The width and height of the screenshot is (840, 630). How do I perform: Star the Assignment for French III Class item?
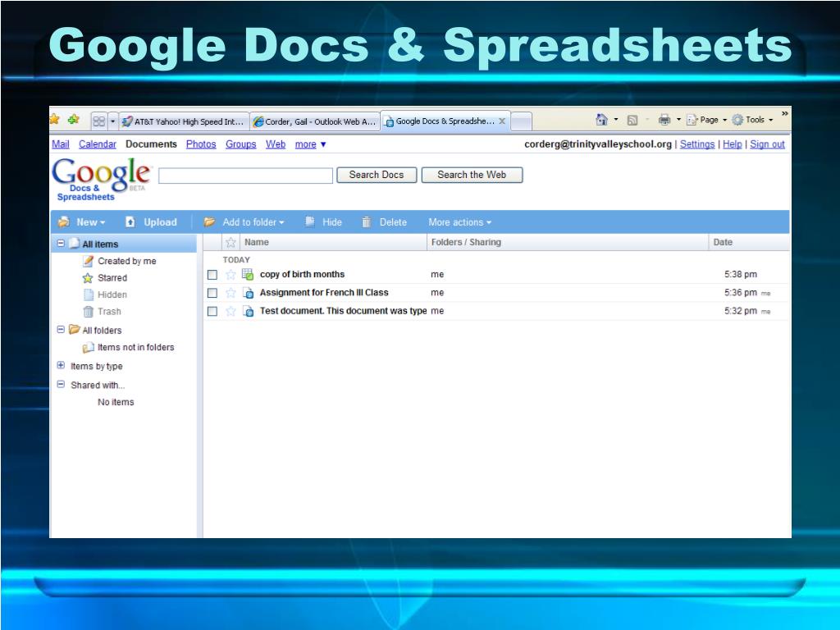click(231, 293)
